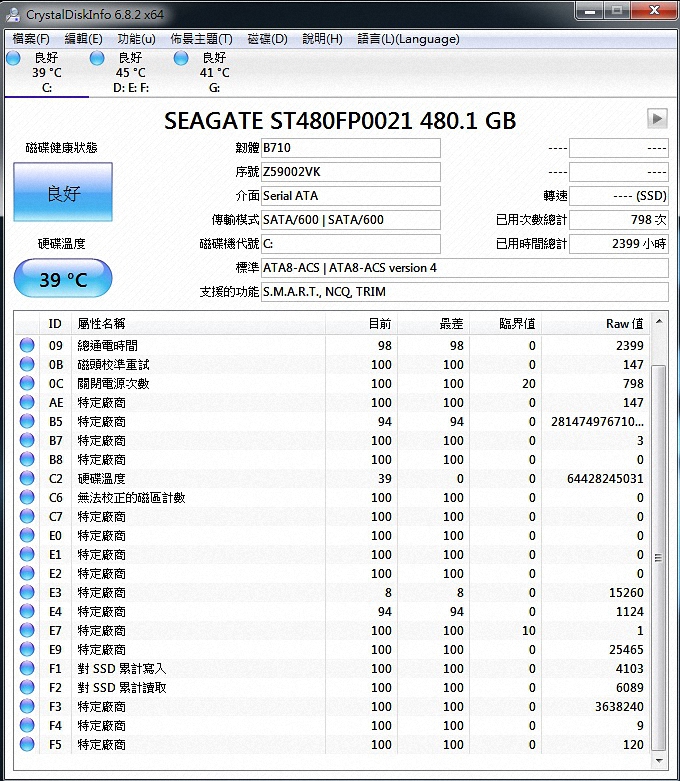Click the 屬性名稱 column header
The width and height of the screenshot is (680, 781).
pos(198,324)
